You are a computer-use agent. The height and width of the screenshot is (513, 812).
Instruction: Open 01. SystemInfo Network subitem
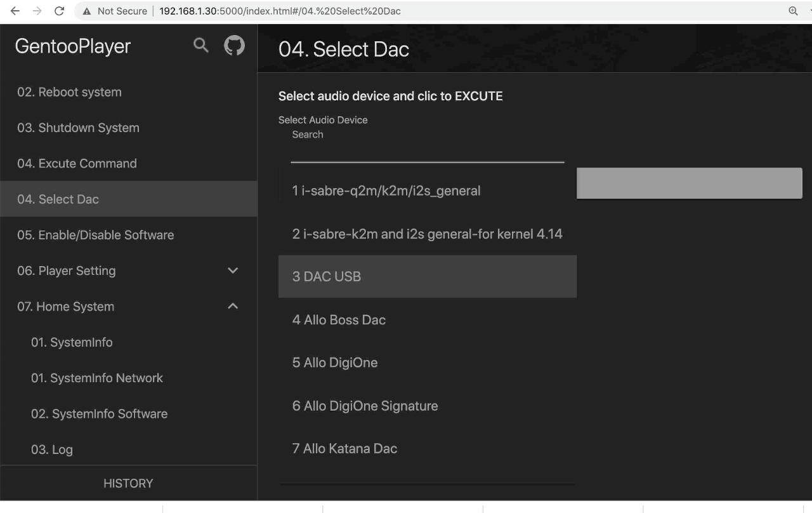[x=129, y=378]
